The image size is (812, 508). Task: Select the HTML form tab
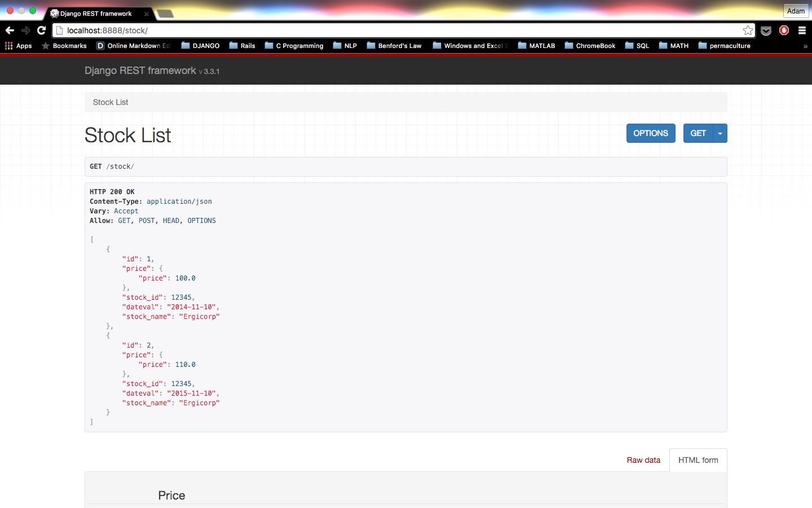click(698, 460)
